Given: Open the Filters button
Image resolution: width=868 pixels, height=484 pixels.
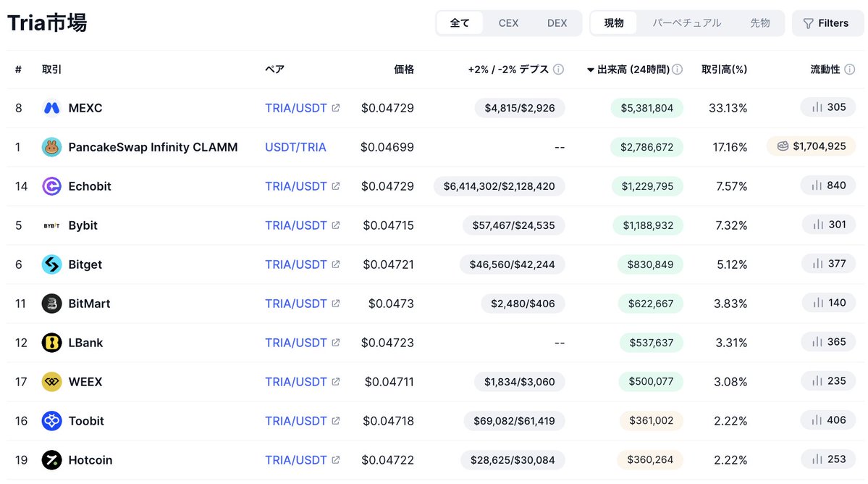Looking at the screenshot, I should point(827,23).
